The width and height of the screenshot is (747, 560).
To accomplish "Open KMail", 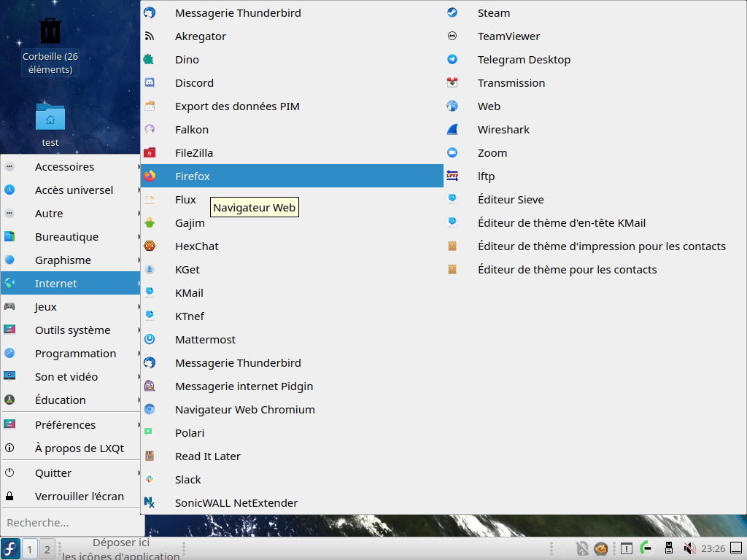I will [292, 293].
